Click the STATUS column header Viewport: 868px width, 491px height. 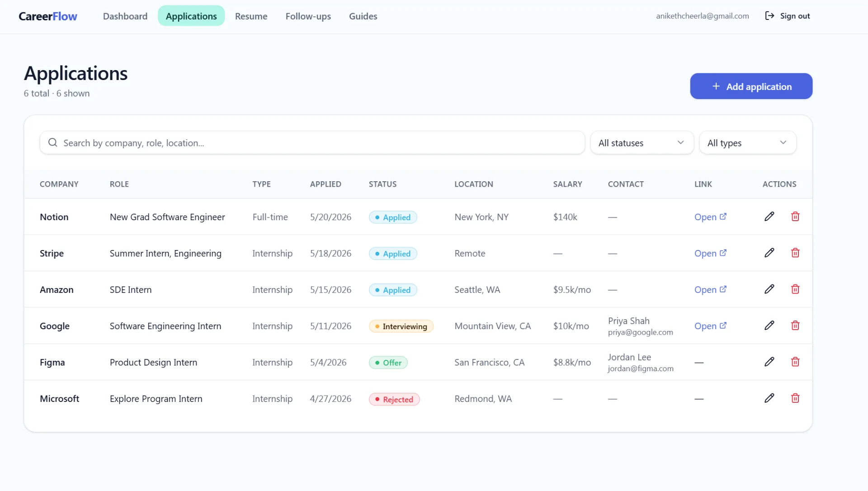tap(382, 184)
